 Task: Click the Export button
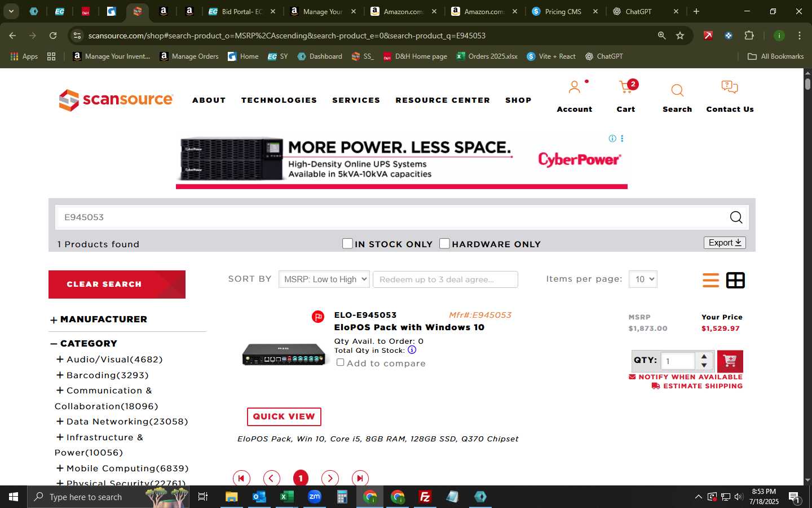point(725,243)
